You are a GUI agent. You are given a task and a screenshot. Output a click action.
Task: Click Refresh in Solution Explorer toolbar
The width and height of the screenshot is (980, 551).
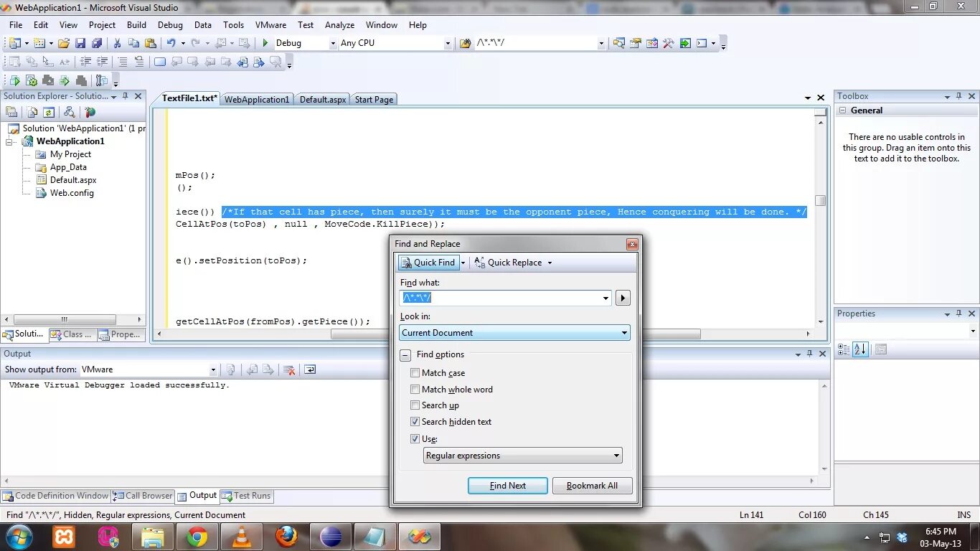point(49,112)
